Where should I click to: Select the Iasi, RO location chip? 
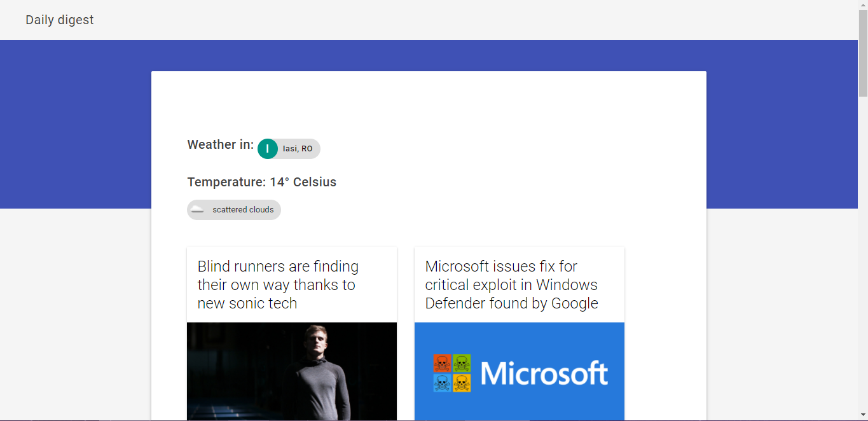click(289, 149)
